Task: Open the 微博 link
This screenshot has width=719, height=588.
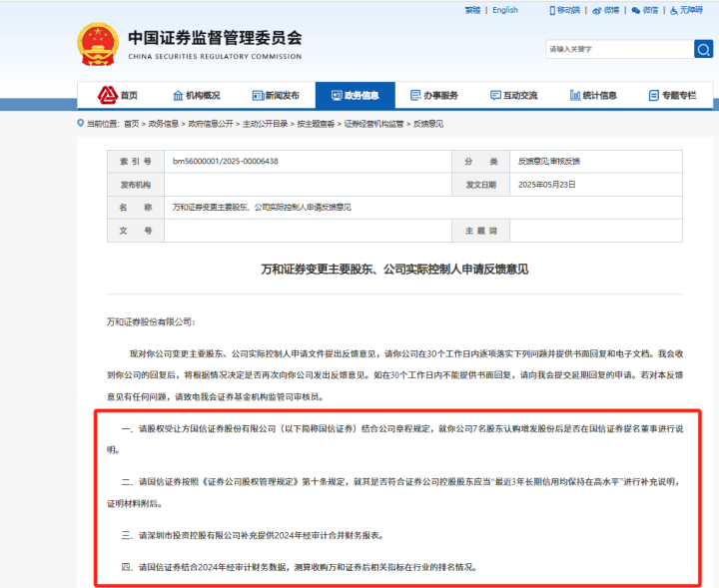Action: point(611,10)
